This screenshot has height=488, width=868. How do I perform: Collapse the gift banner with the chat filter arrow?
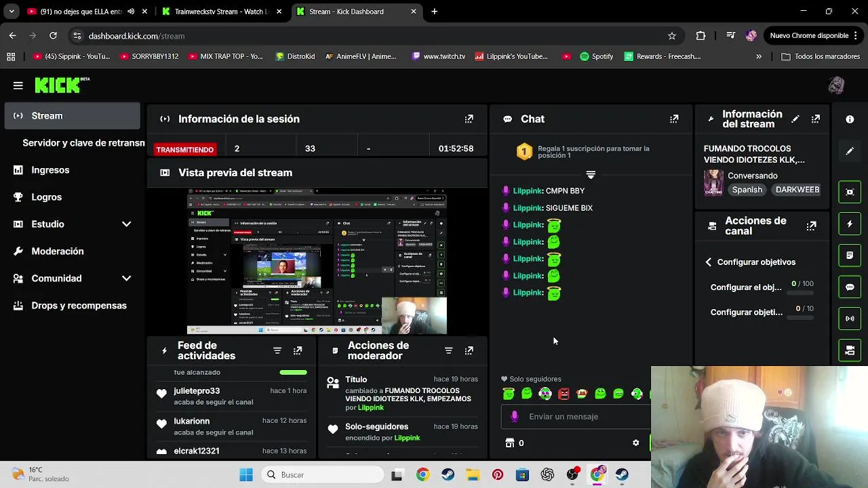click(x=591, y=175)
